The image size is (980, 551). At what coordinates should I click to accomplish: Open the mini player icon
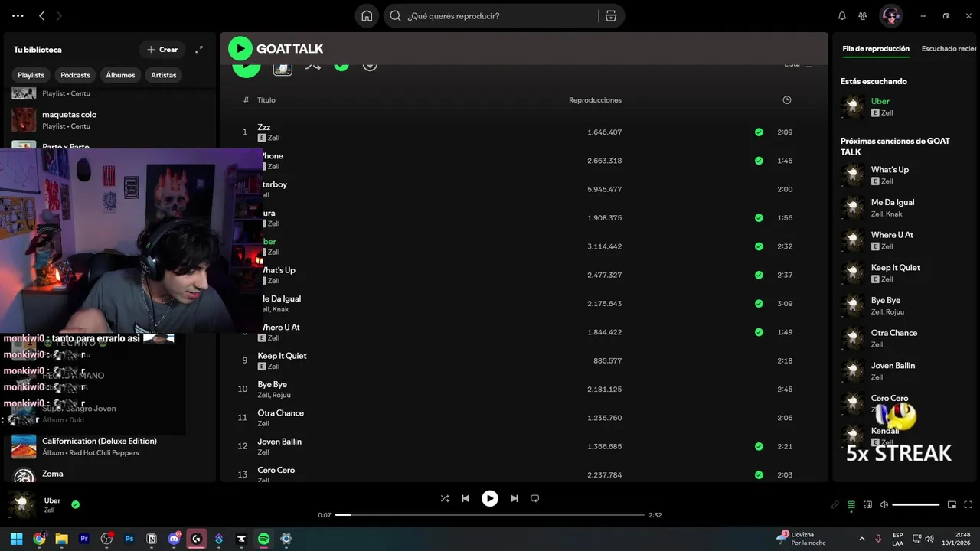pyautogui.click(x=952, y=505)
